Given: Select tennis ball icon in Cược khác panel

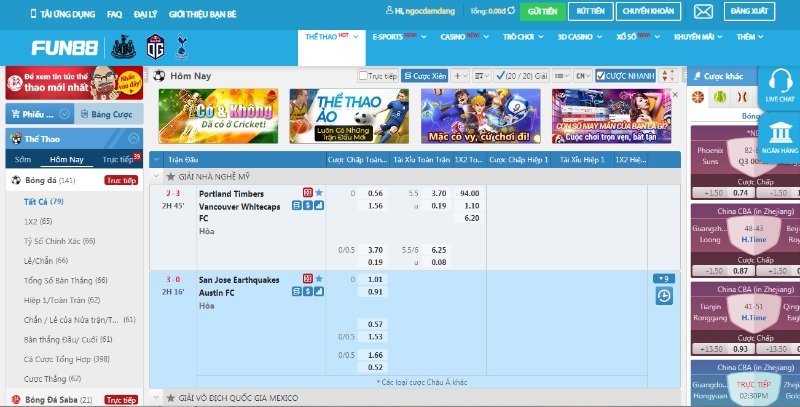Looking at the screenshot, I should (x=720, y=97).
